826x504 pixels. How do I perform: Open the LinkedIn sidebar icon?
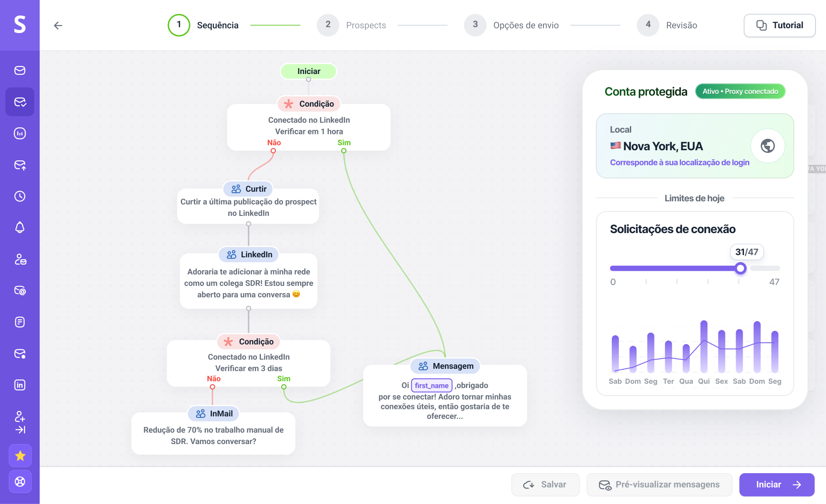point(20,385)
